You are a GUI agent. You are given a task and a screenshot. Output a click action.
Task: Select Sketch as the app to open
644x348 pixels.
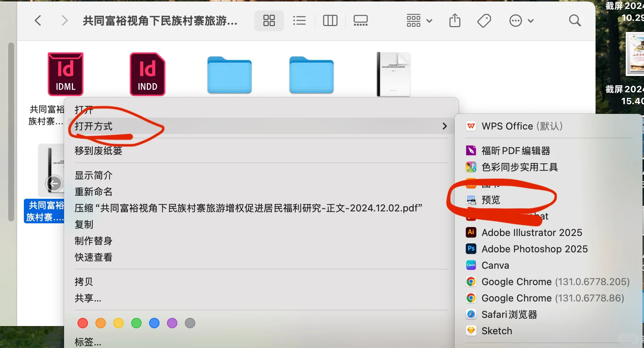[x=497, y=331]
